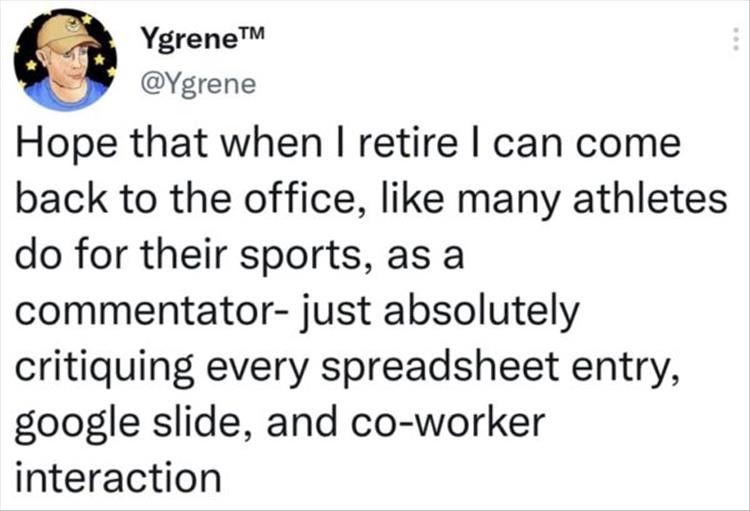Open the three-dot more options menu
The image size is (750, 511).
click(737, 39)
